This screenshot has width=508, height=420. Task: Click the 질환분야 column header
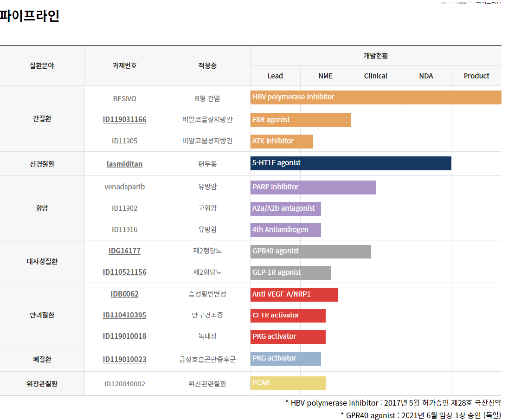42,66
